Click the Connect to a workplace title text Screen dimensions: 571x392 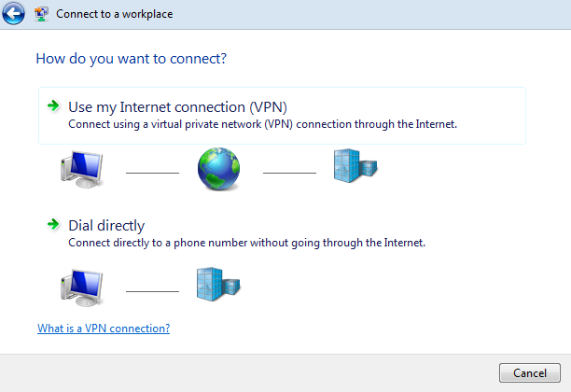pos(115,14)
